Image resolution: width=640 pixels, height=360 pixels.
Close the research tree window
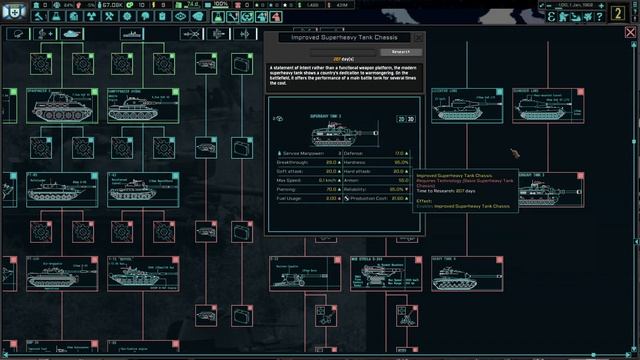pos(631,32)
